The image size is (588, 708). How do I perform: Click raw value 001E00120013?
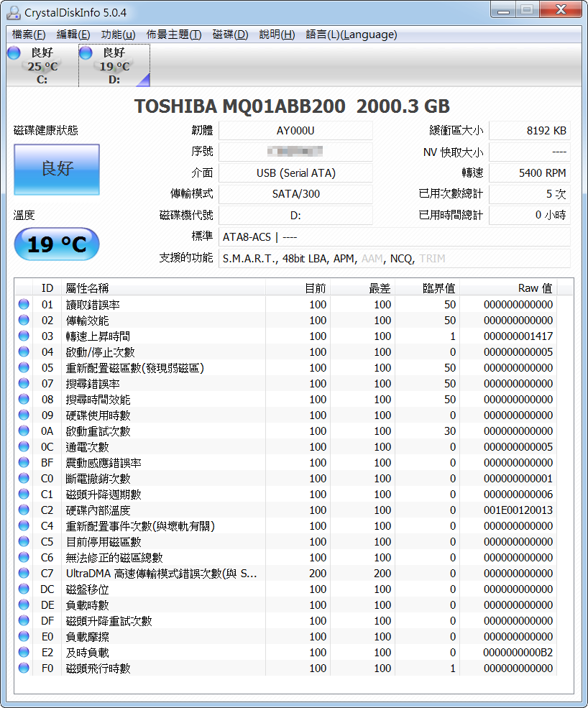coord(518,510)
